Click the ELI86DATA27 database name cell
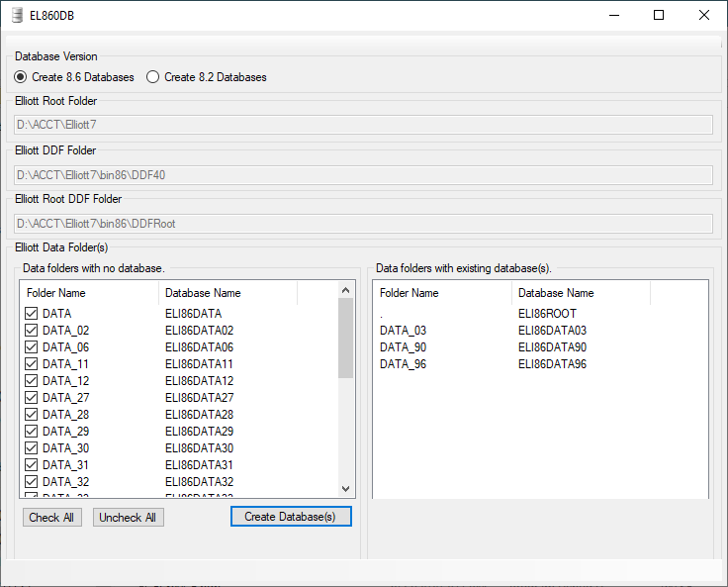Screen dimensions: 728x587 (x=199, y=397)
